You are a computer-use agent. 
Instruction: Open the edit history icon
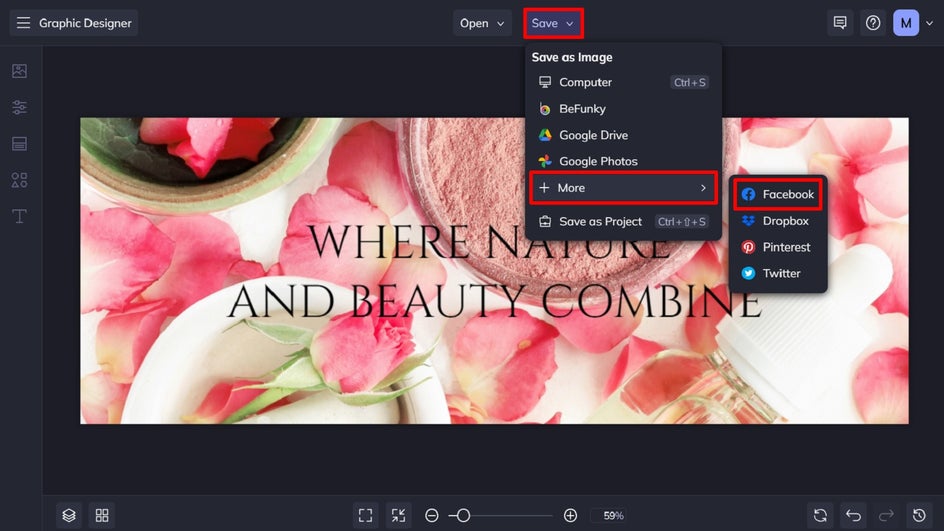[919, 515]
